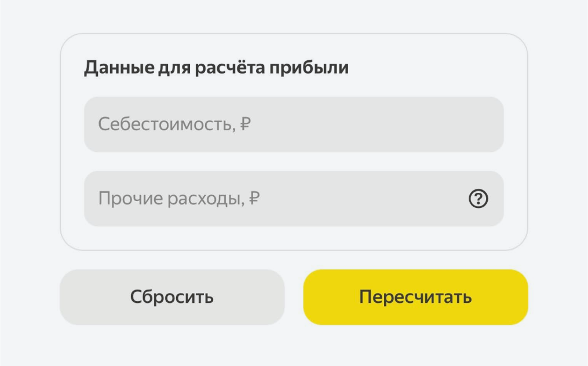Activate the circled question mark in the expenses field
Image resolution: width=588 pixels, height=366 pixels.
478,199
